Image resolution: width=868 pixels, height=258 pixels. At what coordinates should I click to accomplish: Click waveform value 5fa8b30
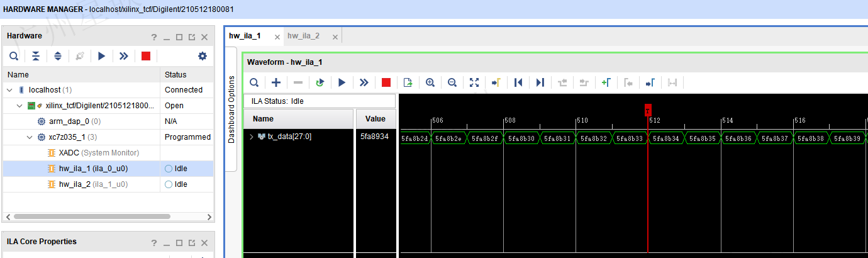coord(521,138)
